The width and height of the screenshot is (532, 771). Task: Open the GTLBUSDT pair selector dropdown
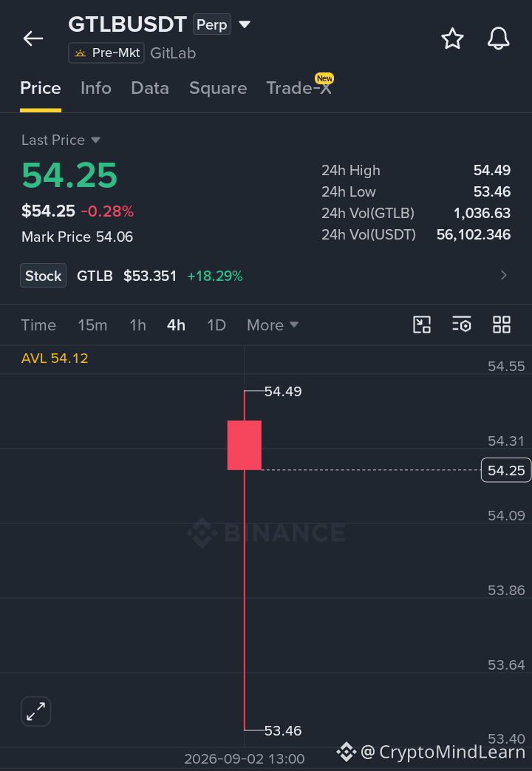245,24
